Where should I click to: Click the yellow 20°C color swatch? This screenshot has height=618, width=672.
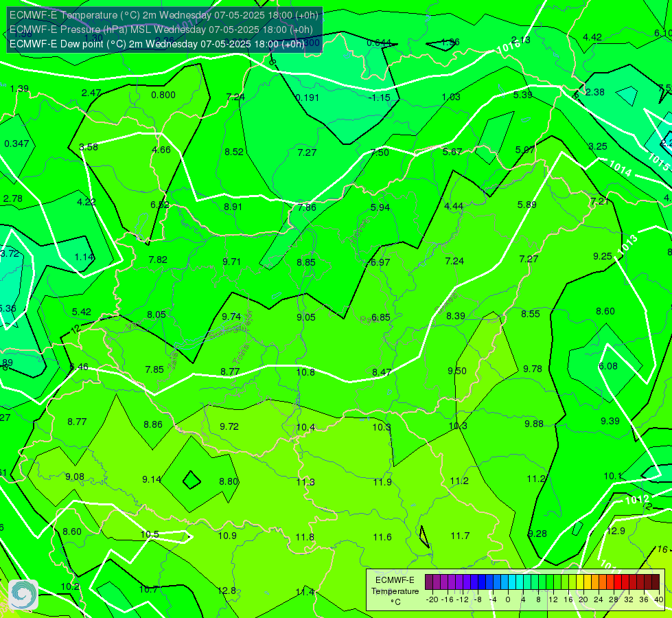pos(580,582)
